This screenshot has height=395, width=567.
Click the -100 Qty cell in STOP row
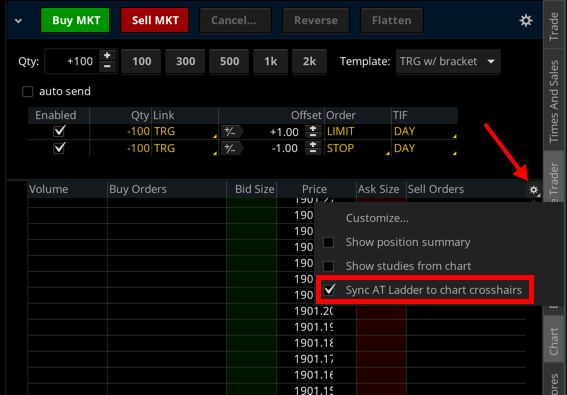120,148
